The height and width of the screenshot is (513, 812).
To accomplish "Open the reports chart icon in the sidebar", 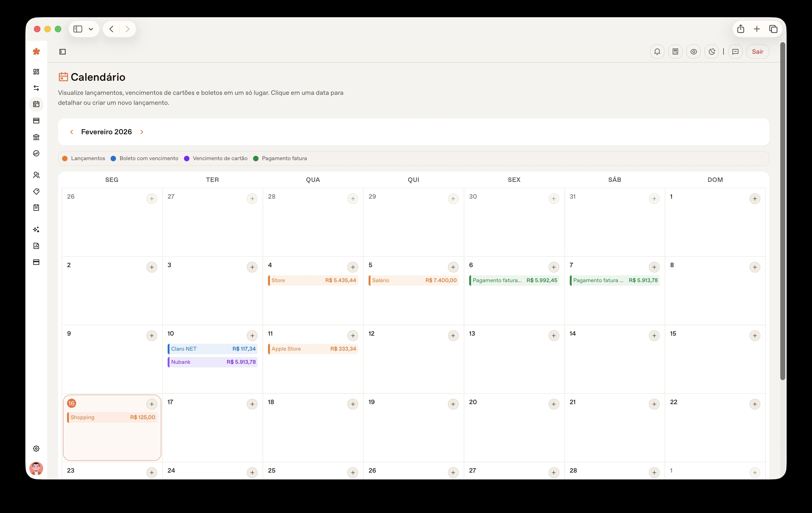I will (x=36, y=246).
